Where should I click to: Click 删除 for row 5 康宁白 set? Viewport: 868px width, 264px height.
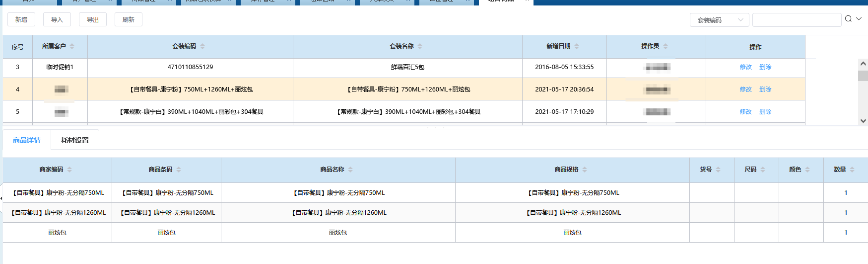pos(765,112)
